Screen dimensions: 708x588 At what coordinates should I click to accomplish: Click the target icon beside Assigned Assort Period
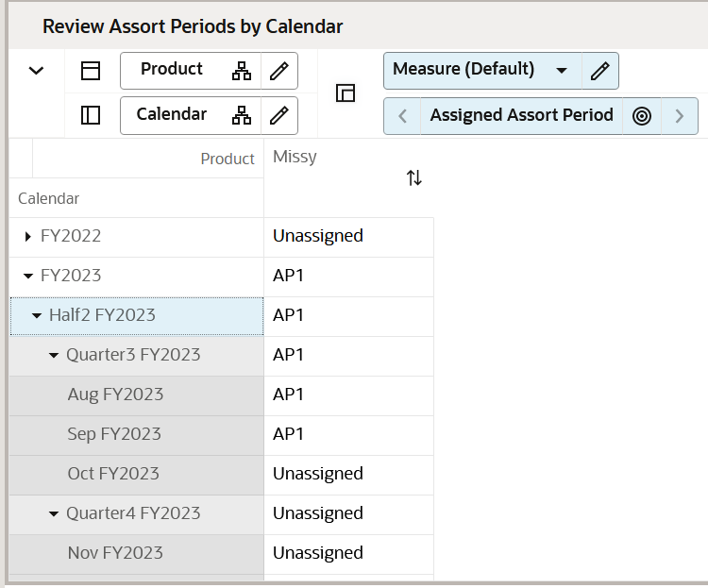point(642,116)
